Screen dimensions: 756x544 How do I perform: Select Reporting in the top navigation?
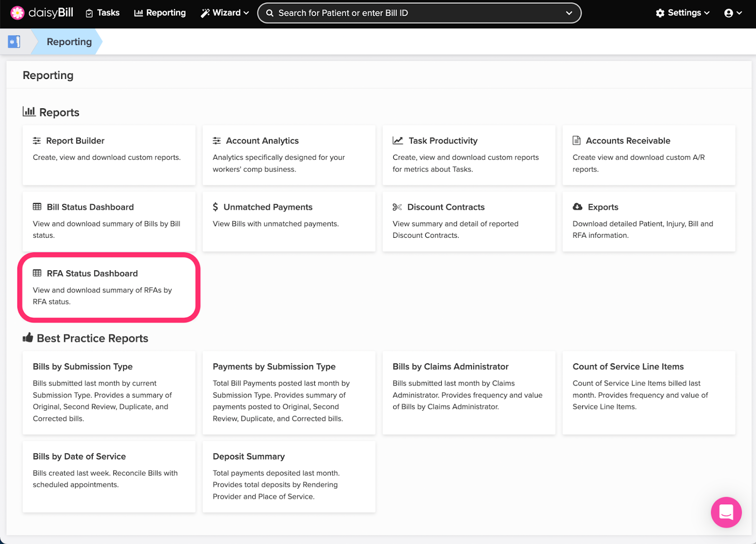click(x=160, y=13)
